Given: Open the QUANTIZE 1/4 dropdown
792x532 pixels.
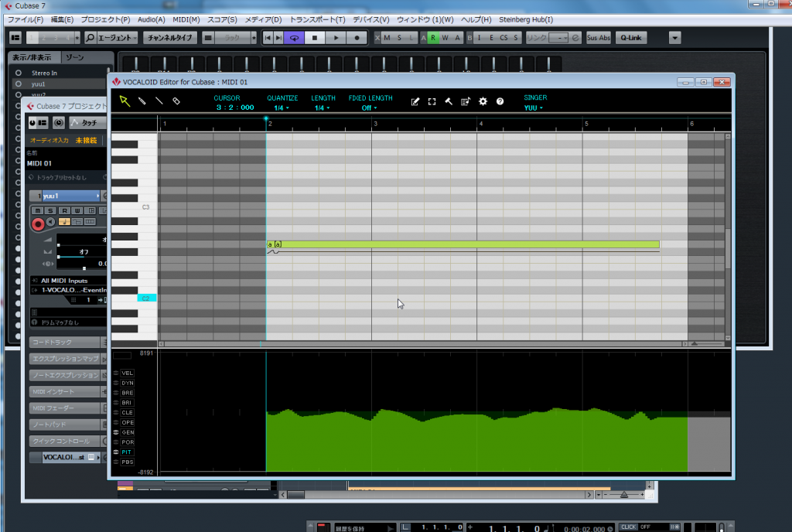Looking at the screenshot, I should (282, 108).
